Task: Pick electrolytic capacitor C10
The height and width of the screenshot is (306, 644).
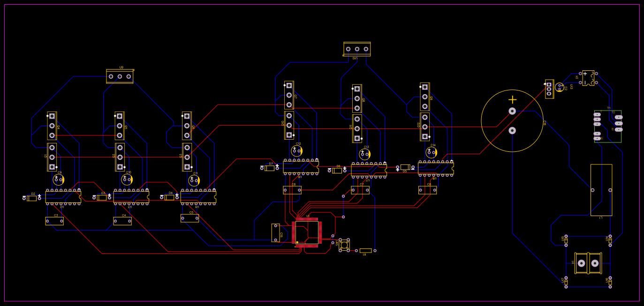Action: (x=127, y=179)
